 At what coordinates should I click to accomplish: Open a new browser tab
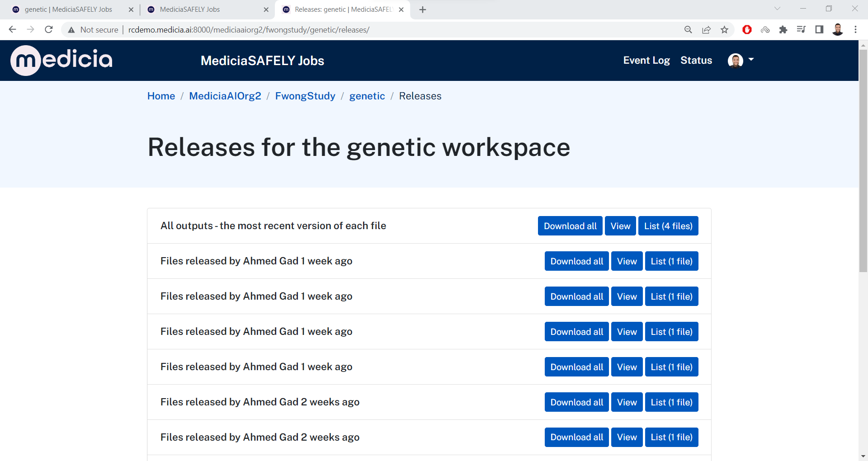pyautogui.click(x=423, y=9)
